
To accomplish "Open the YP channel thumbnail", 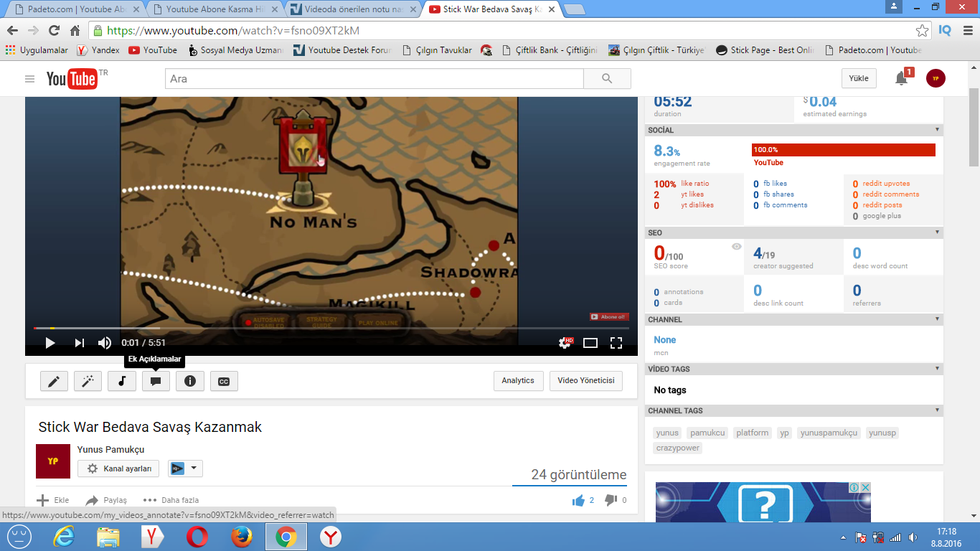I will (x=53, y=461).
